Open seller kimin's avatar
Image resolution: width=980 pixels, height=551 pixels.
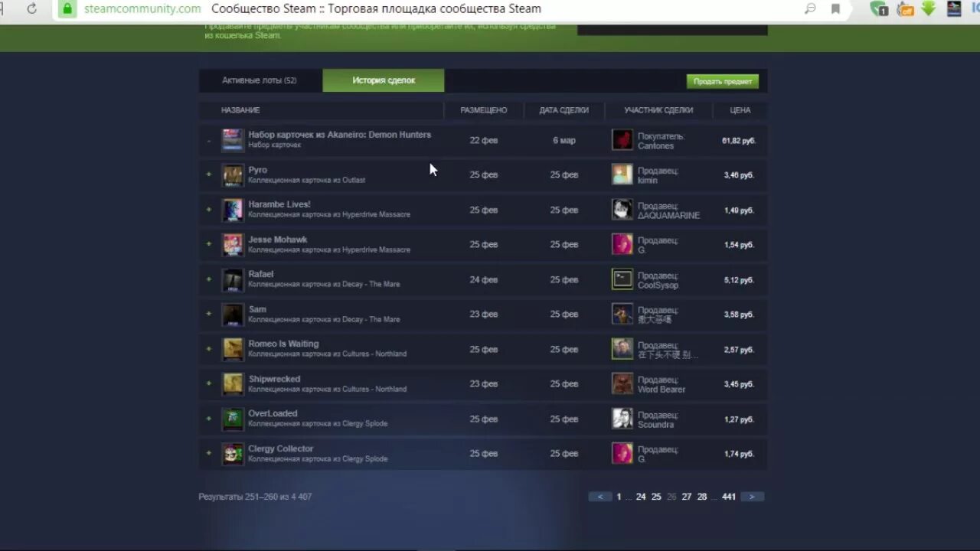[622, 174]
